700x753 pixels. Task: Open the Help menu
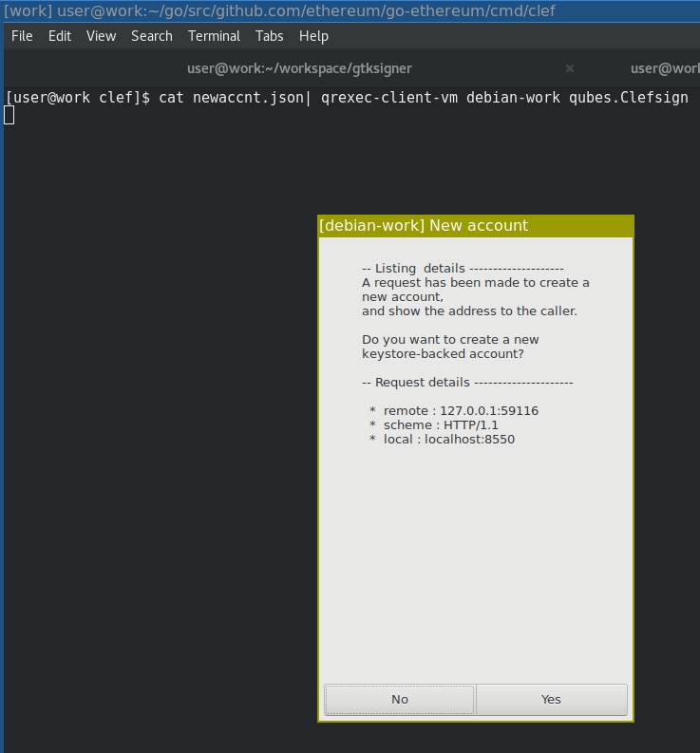pyautogui.click(x=313, y=36)
